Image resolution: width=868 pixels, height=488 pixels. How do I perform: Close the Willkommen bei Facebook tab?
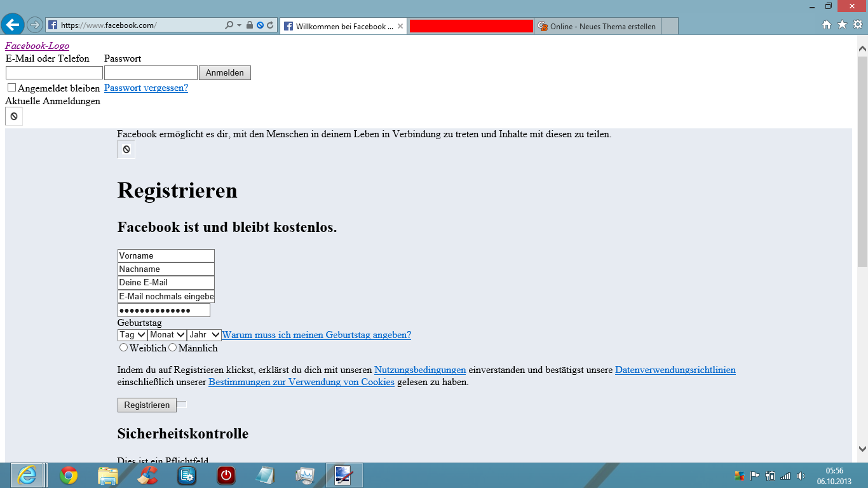[400, 27]
